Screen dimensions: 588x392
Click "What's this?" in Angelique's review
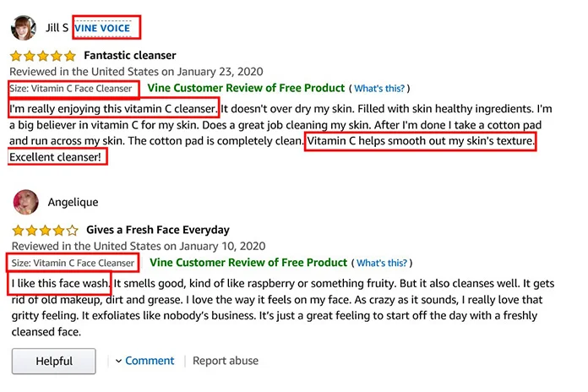click(x=382, y=263)
